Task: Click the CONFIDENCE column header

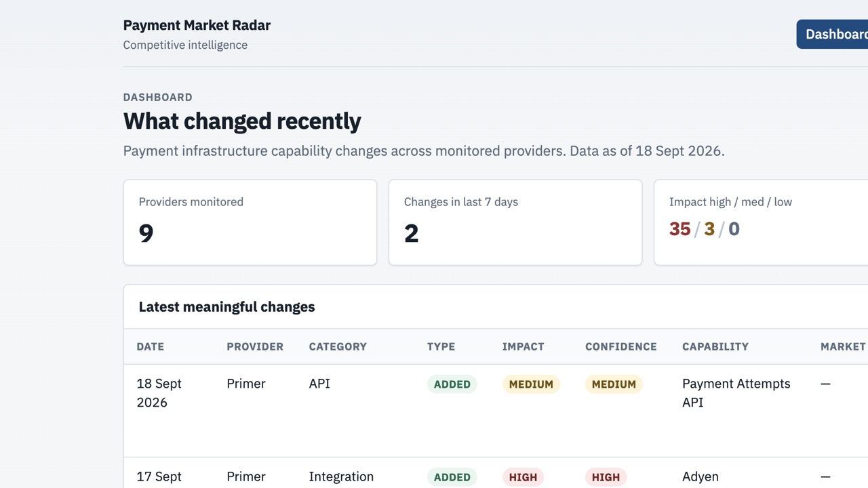Action: pos(621,346)
